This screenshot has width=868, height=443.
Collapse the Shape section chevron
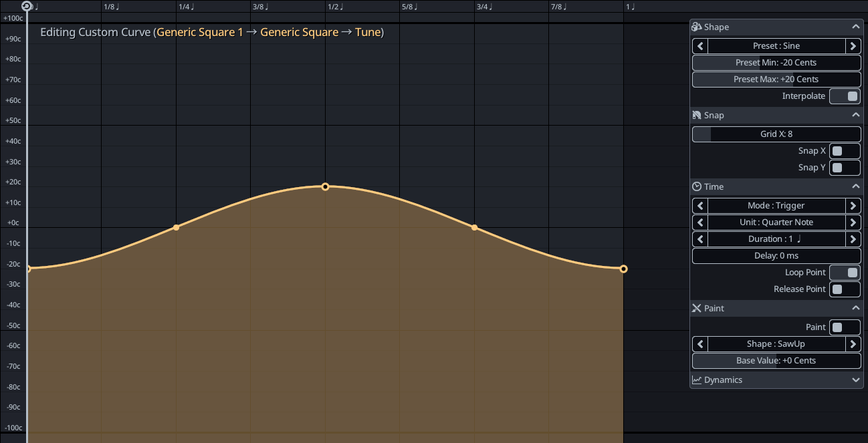click(x=855, y=27)
